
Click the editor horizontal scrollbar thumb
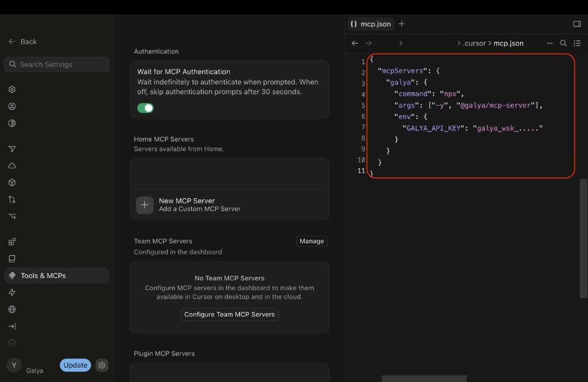click(x=424, y=379)
